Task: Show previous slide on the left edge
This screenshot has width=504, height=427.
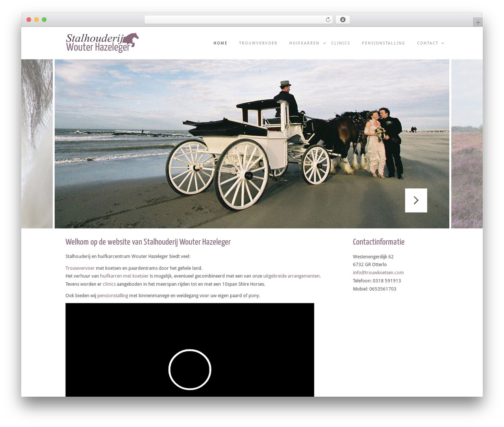Action: [37, 144]
